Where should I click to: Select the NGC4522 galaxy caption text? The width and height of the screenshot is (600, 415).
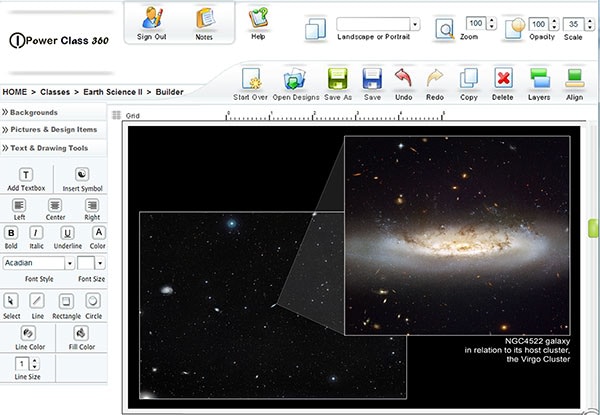tap(517, 350)
